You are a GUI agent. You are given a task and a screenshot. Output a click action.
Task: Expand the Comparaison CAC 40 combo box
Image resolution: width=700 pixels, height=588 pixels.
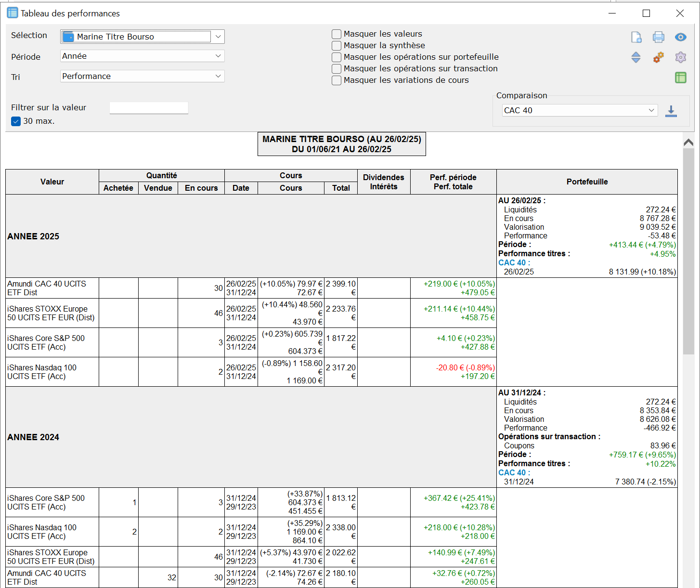pyautogui.click(x=580, y=110)
